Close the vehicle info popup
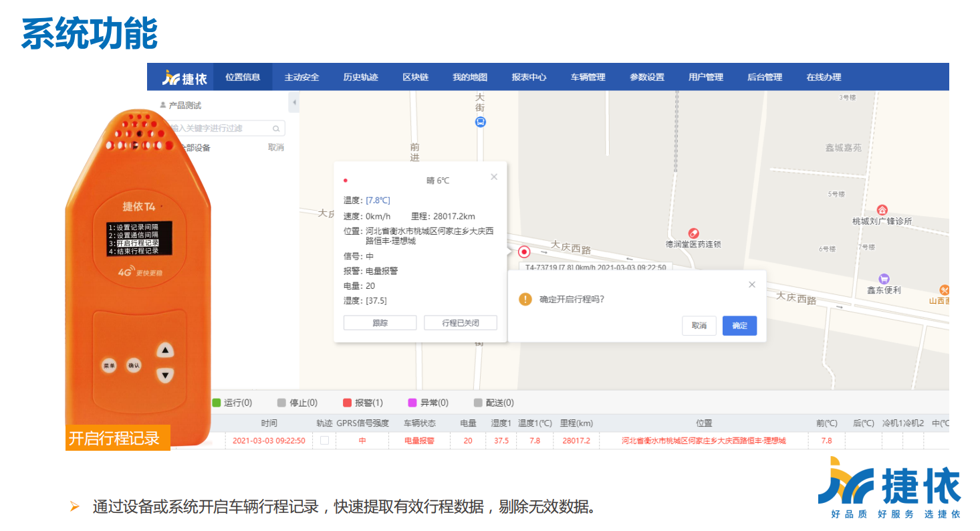The width and height of the screenshot is (980, 531). pyautogui.click(x=494, y=177)
